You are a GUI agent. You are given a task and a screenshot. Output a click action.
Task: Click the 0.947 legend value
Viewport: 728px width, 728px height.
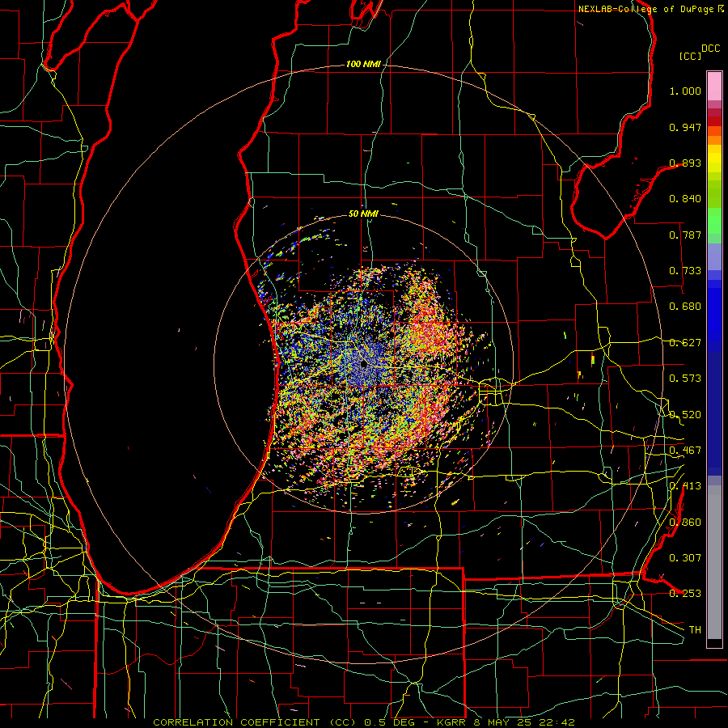tap(685, 127)
